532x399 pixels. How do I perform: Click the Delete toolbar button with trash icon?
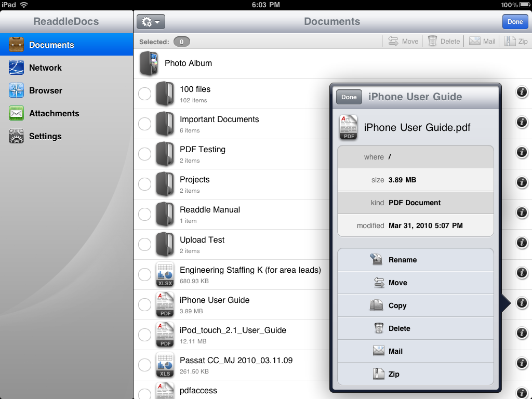(x=444, y=42)
